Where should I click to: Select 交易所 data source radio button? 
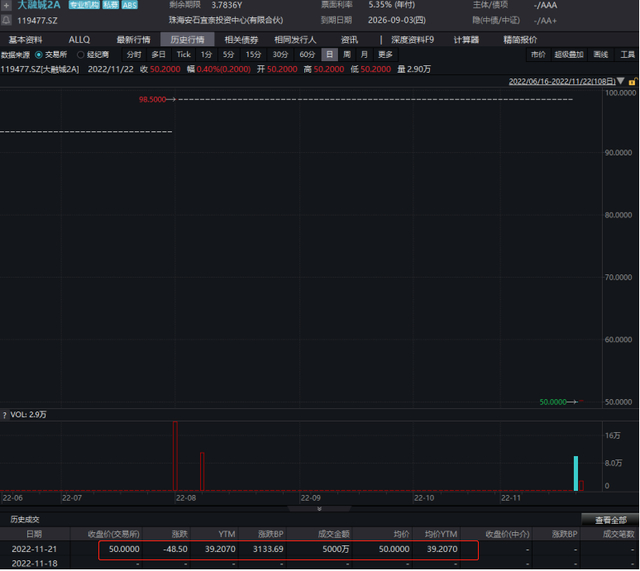pos(39,55)
